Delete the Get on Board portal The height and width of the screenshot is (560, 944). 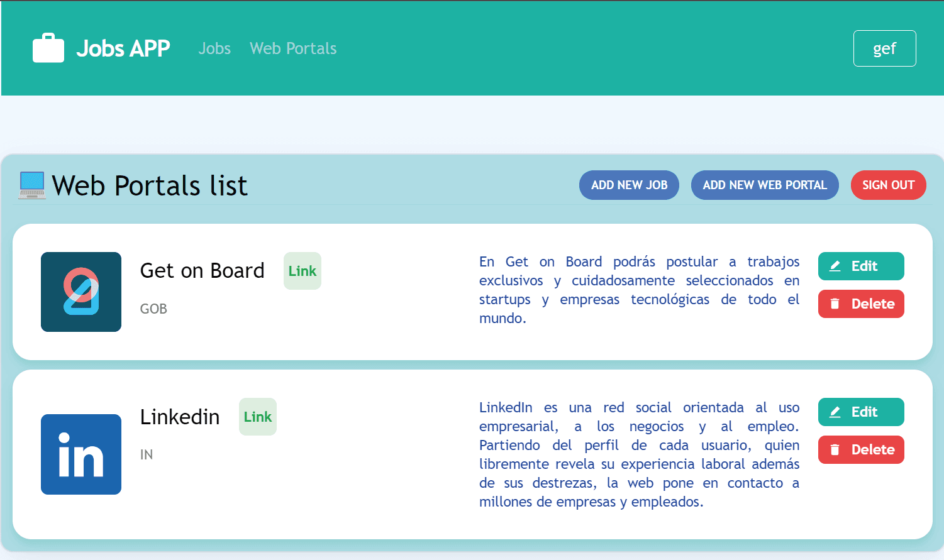[861, 304]
